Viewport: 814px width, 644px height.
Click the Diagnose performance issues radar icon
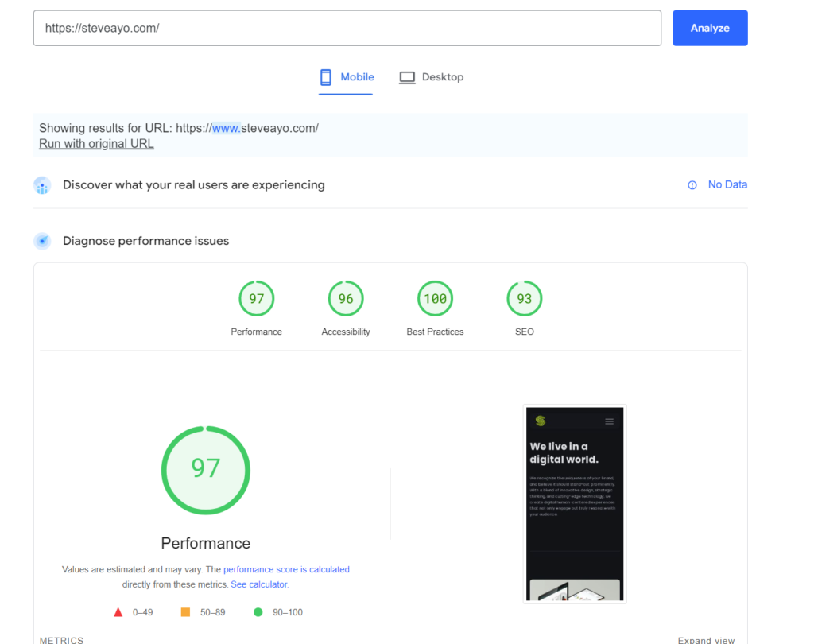pos(43,241)
